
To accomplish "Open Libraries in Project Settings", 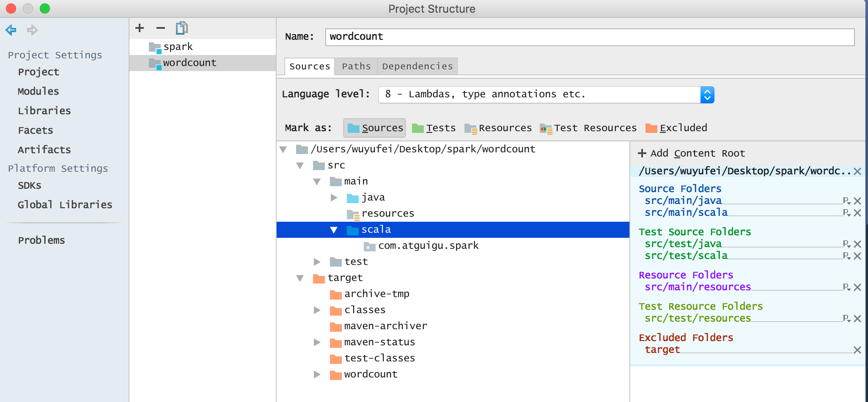I will [x=44, y=111].
